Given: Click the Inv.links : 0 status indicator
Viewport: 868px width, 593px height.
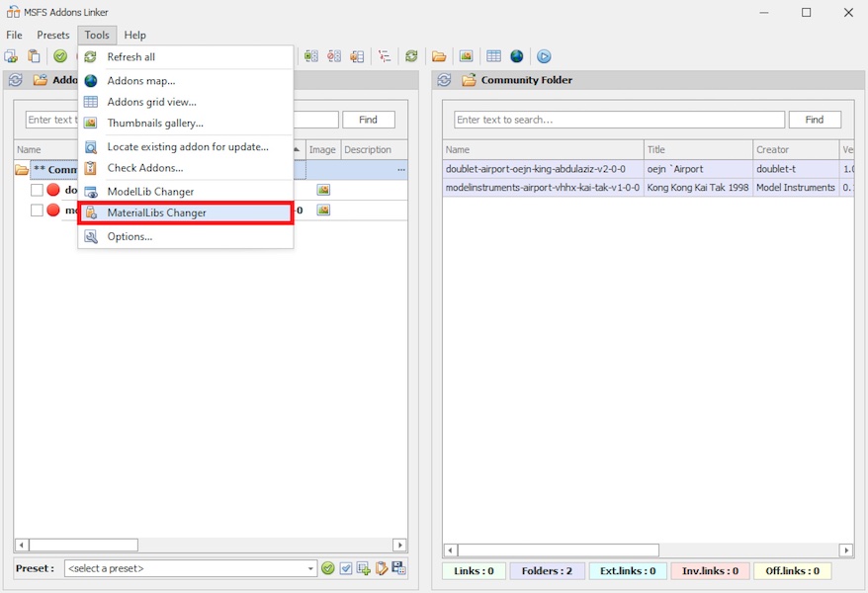Looking at the screenshot, I should coord(710,571).
